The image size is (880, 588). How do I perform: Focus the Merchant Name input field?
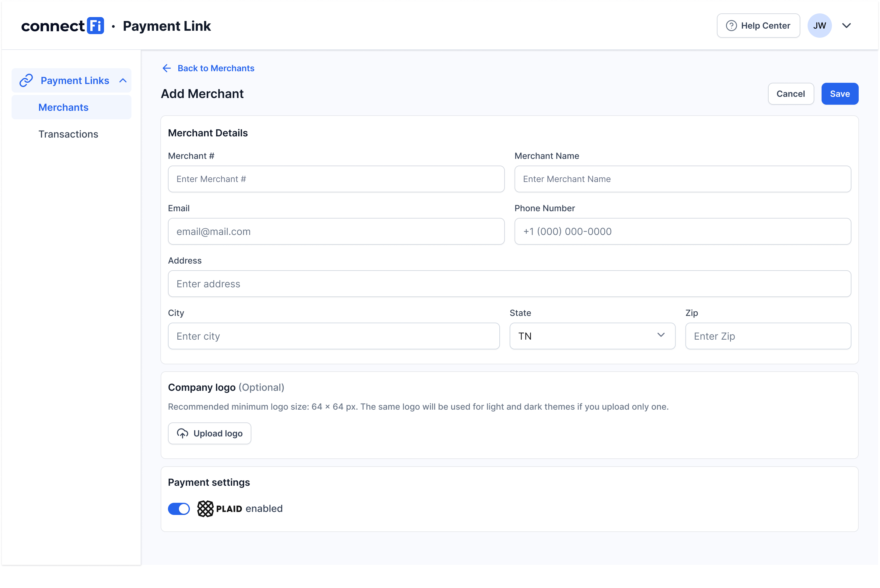click(683, 179)
